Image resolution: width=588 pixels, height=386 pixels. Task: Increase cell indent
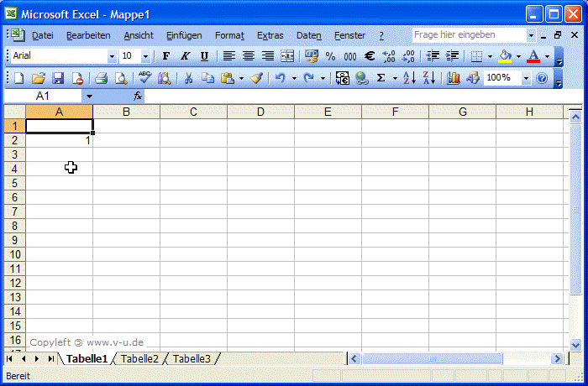pos(453,56)
